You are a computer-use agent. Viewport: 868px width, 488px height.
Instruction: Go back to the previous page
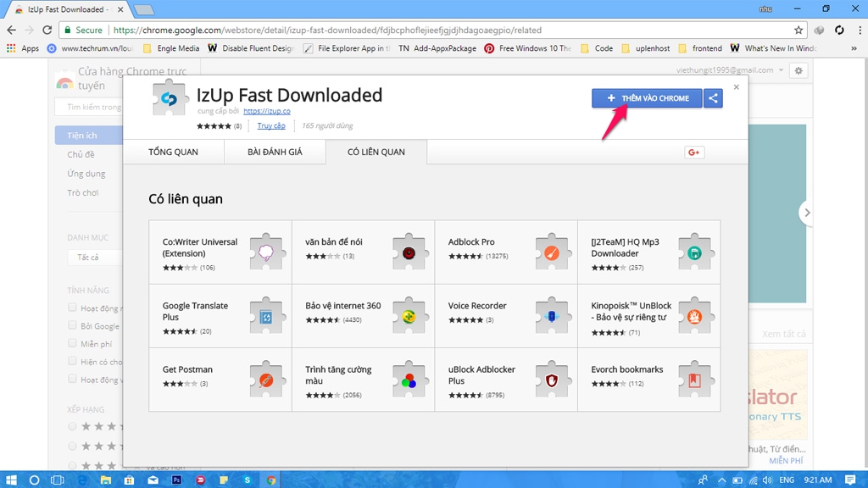click(x=12, y=30)
